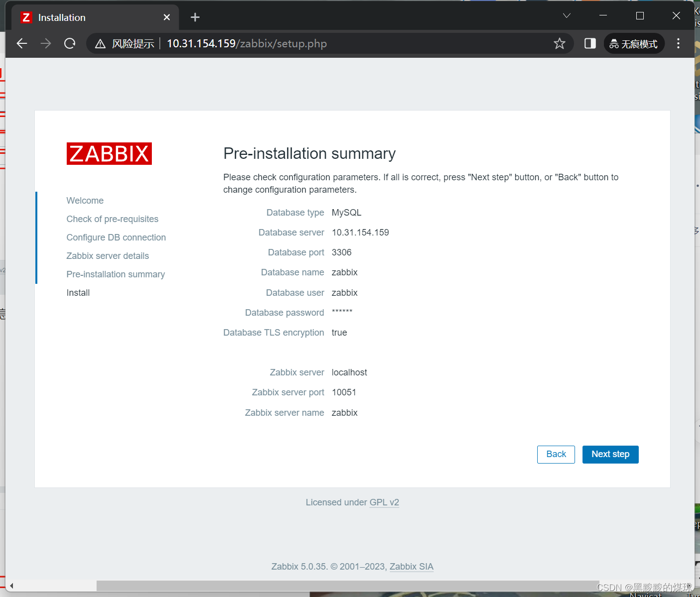
Task: Open a new browser tab
Action: pyautogui.click(x=195, y=17)
